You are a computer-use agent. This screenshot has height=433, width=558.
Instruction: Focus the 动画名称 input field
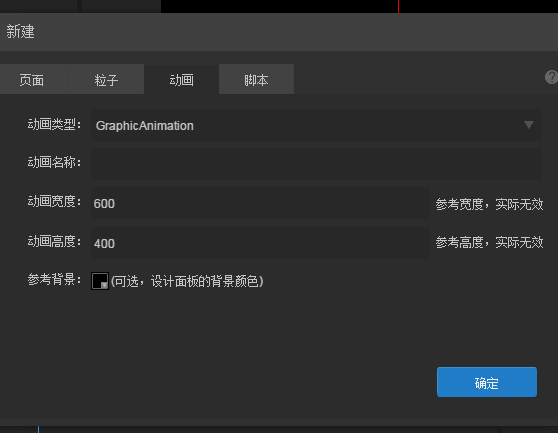[x=316, y=164]
